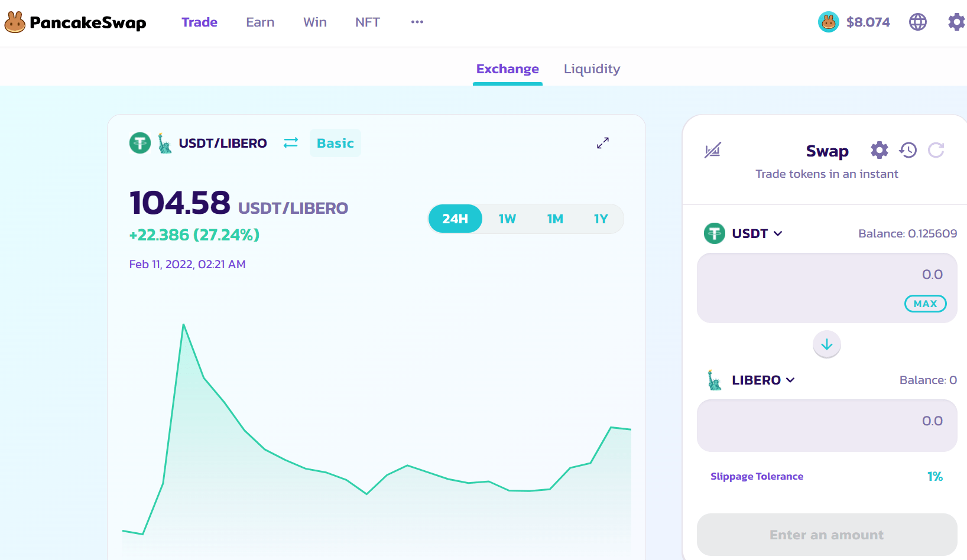967x560 pixels.
Task: Switch chart to 1W timeframe
Action: tap(507, 219)
